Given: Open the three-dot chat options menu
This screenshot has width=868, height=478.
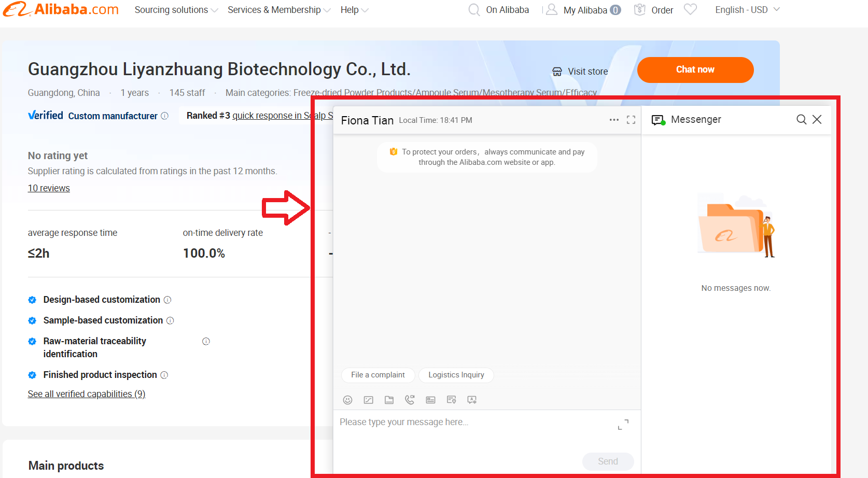Looking at the screenshot, I should 614,120.
